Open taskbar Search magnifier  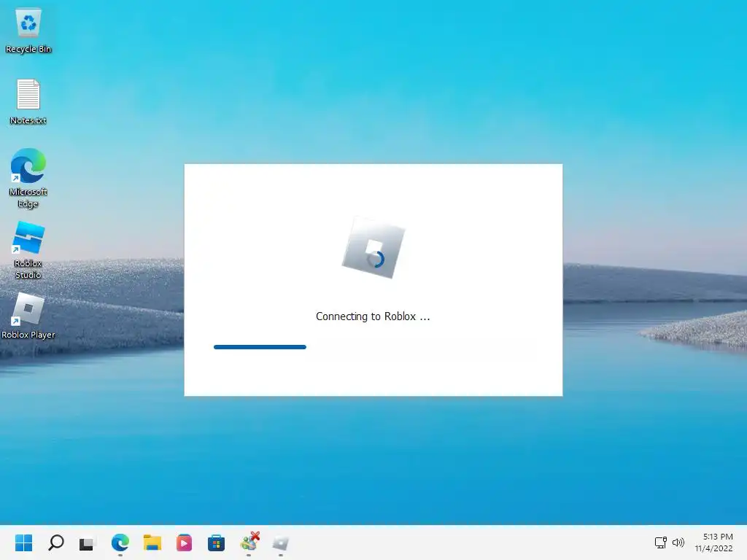55,542
